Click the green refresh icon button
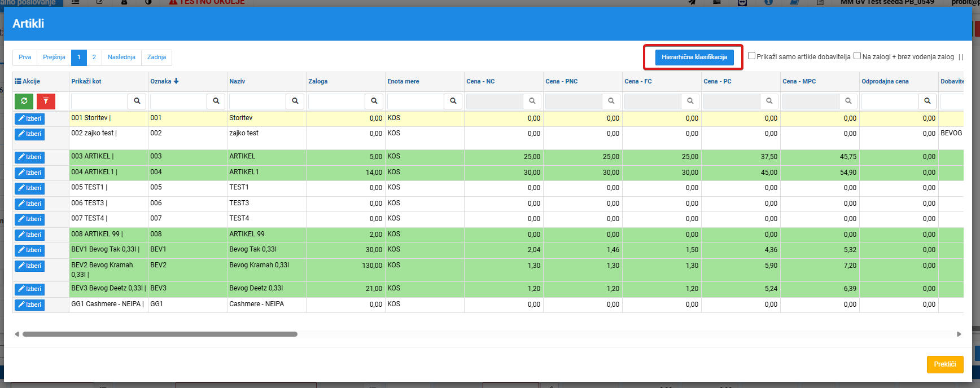The height and width of the screenshot is (388, 980). point(24,102)
